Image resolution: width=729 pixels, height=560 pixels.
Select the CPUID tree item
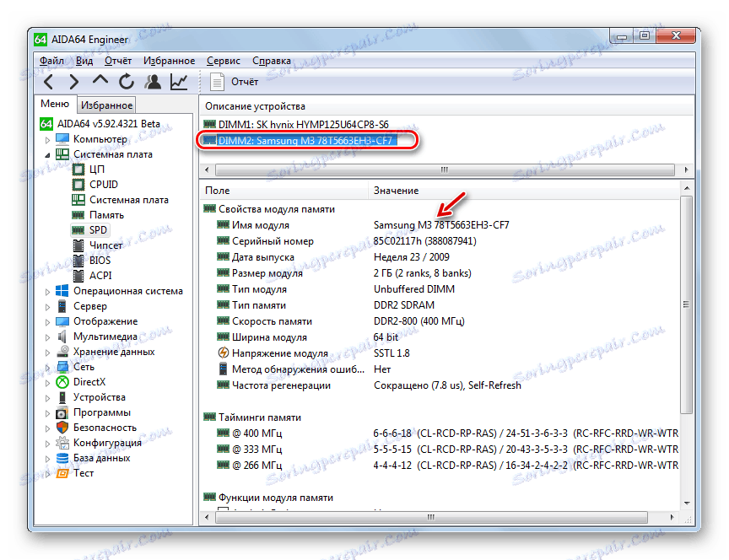[103, 185]
